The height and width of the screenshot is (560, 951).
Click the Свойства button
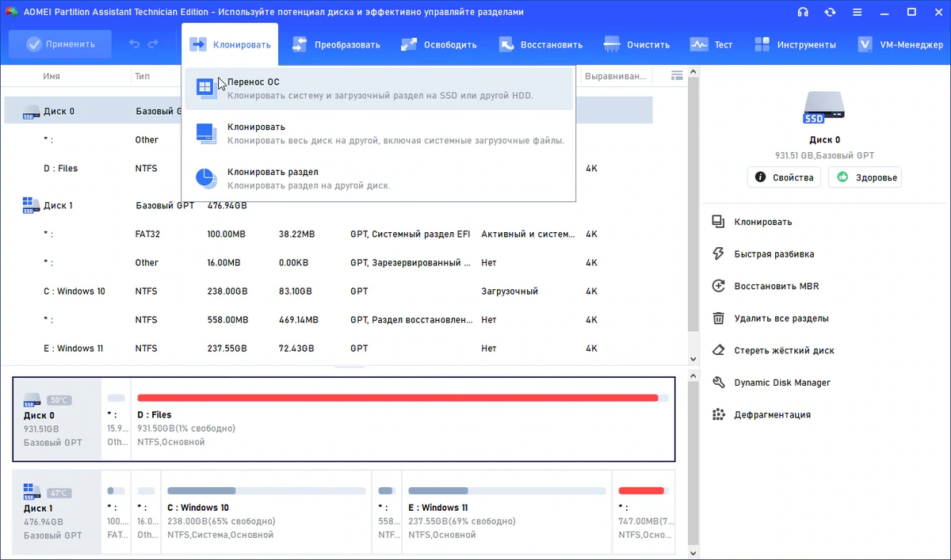pos(783,177)
